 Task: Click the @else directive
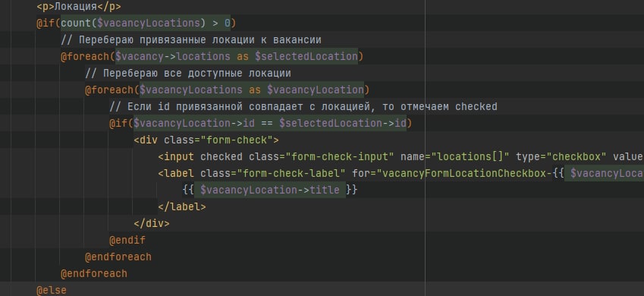(x=52, y=290)
